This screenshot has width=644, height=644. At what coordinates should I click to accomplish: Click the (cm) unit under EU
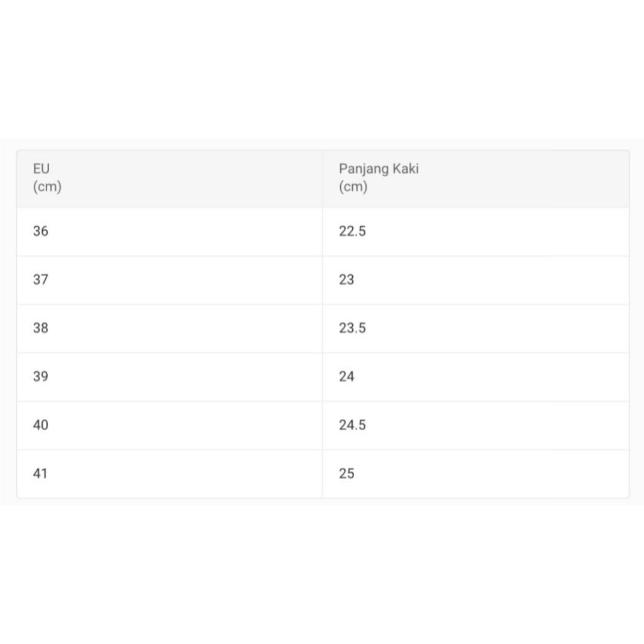[x=47, y=187]
